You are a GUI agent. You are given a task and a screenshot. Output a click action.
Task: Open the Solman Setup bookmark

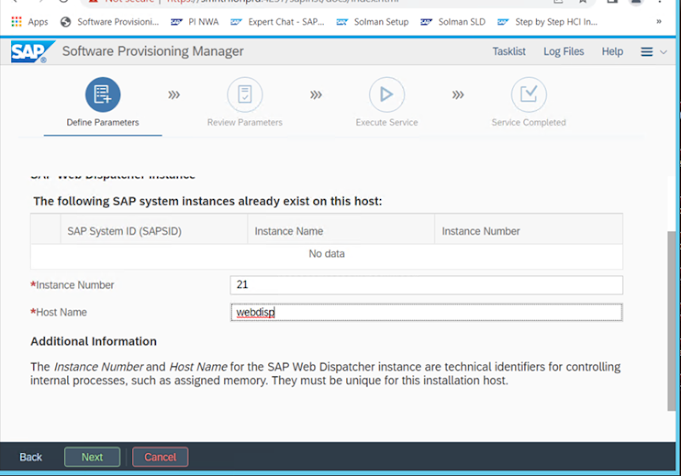(373, 22)
